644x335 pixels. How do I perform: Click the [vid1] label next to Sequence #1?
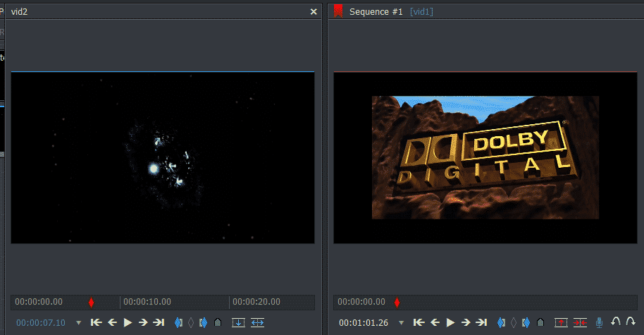pos(421,11)
